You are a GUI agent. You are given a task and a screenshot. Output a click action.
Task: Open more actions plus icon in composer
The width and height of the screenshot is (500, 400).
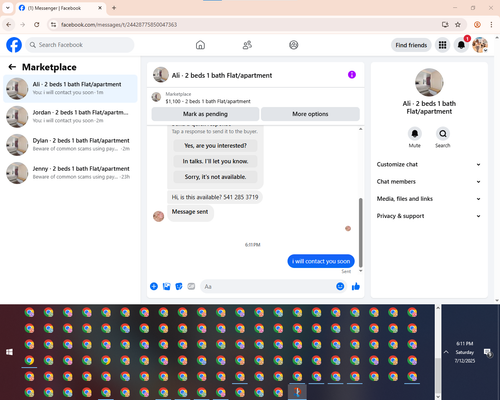154,286
